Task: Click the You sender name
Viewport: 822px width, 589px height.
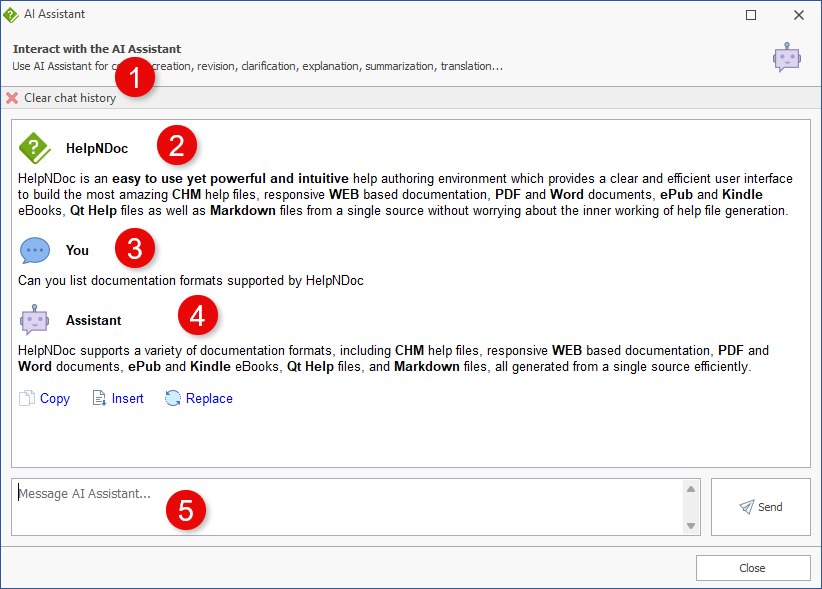Action: coord(77,250)
